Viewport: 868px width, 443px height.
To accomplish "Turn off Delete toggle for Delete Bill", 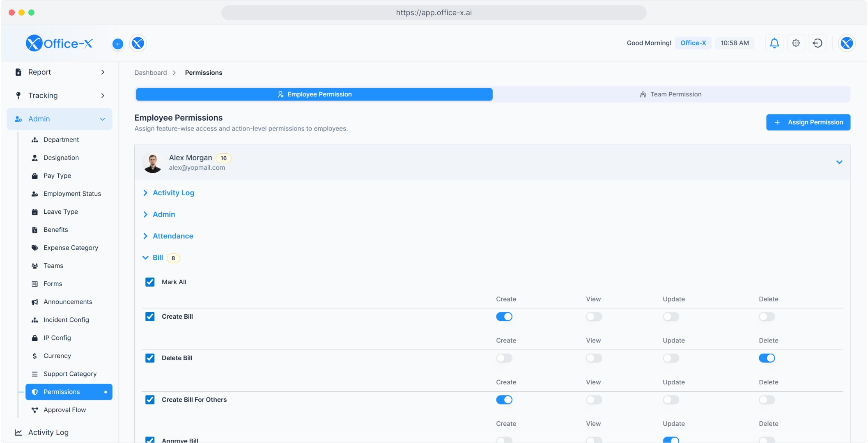I will 766,358.
